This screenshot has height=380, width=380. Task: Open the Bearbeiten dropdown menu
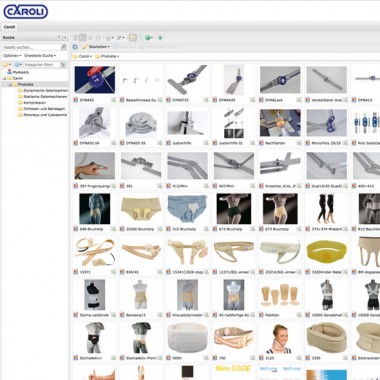click(96, 47)
